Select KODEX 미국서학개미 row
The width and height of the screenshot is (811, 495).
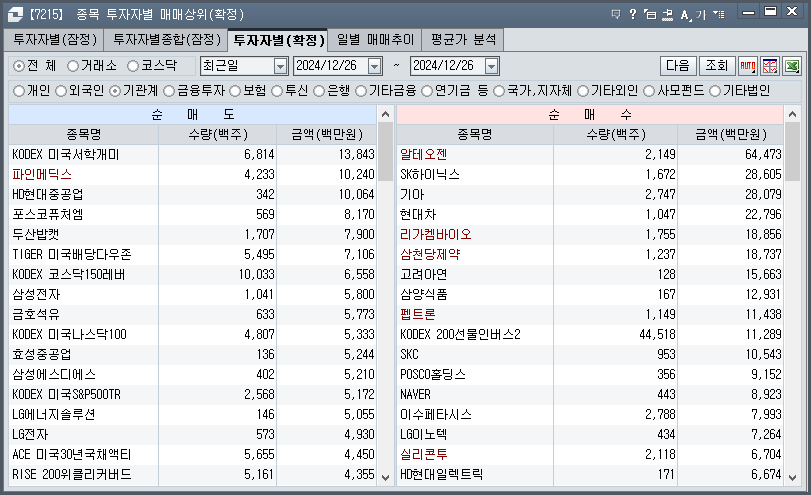click(192, 154)
